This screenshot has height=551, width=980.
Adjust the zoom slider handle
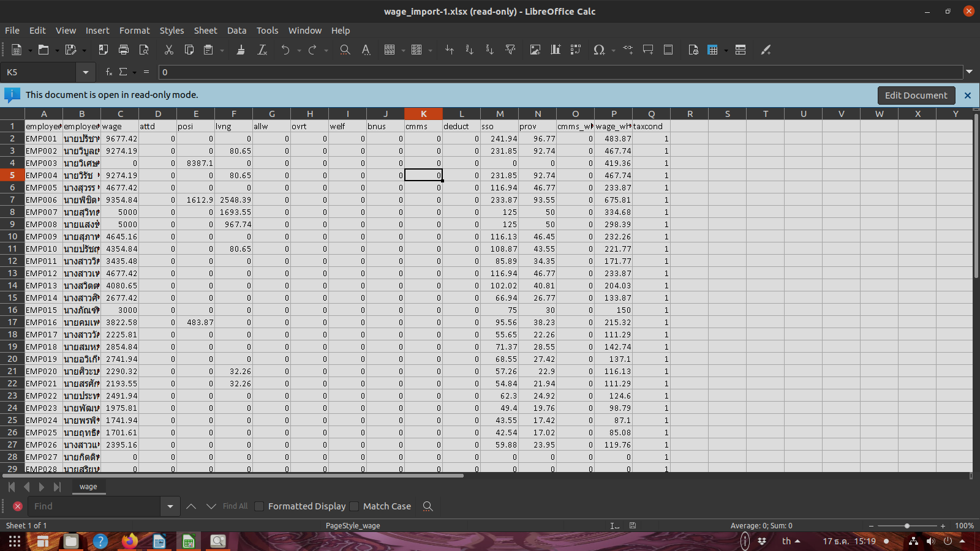pos(907,526)
